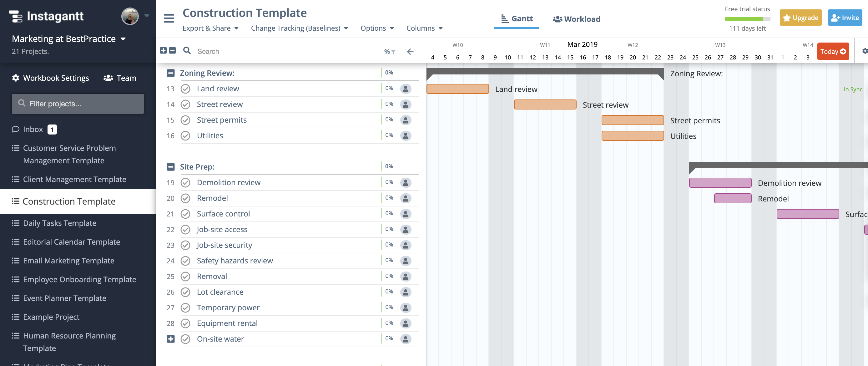Click the Search input field
The width and height of the screenshot is (868, 366).
click(290, 50)
